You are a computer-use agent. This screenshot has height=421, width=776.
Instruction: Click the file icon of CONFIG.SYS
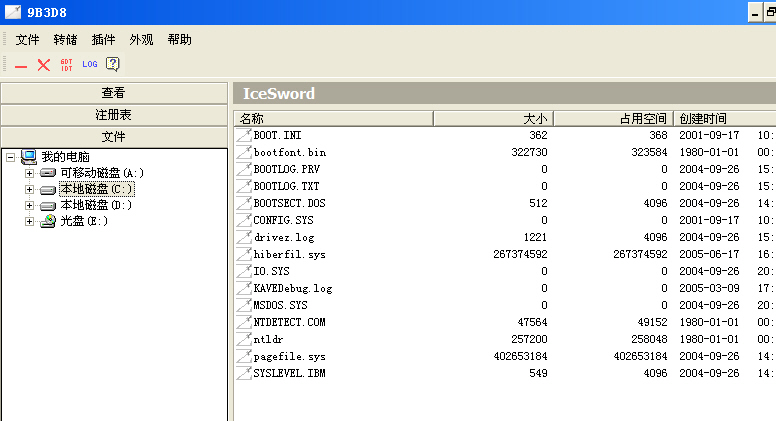(243, 220)
